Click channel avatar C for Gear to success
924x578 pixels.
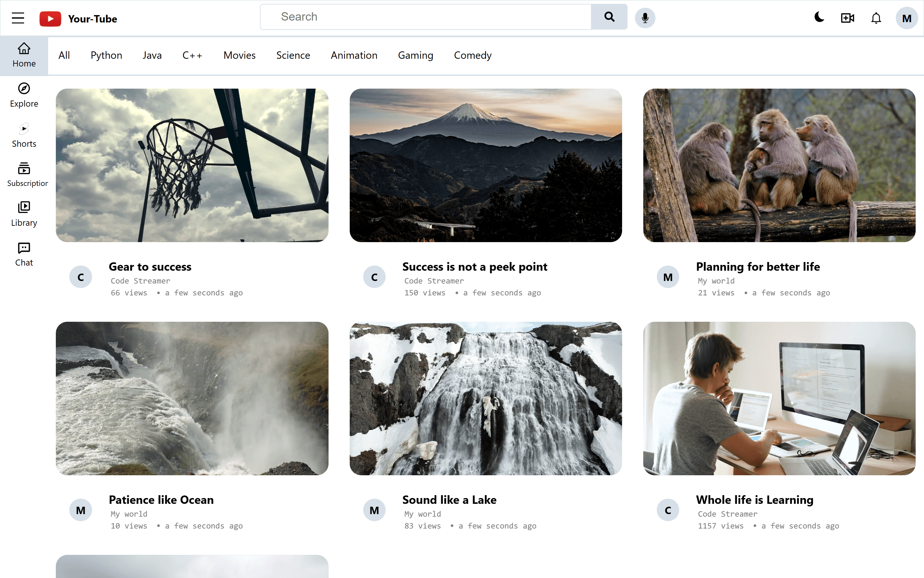[x=81, y=277]
